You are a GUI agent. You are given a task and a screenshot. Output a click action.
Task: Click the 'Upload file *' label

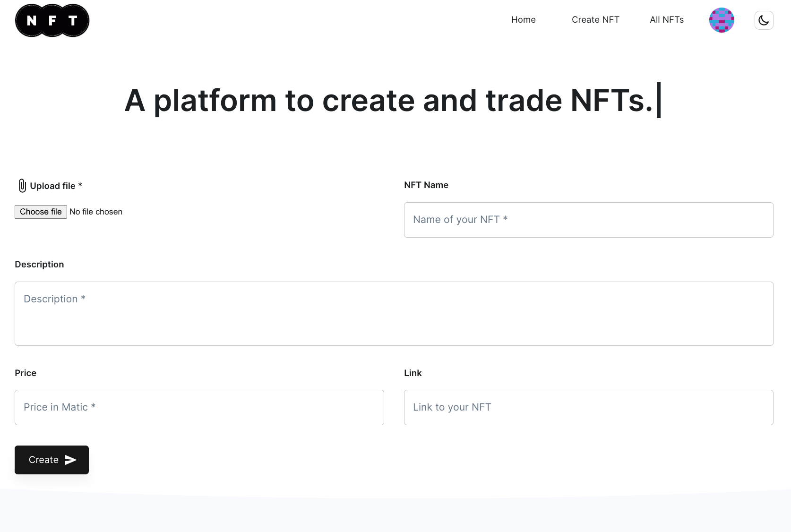point(56,186)
